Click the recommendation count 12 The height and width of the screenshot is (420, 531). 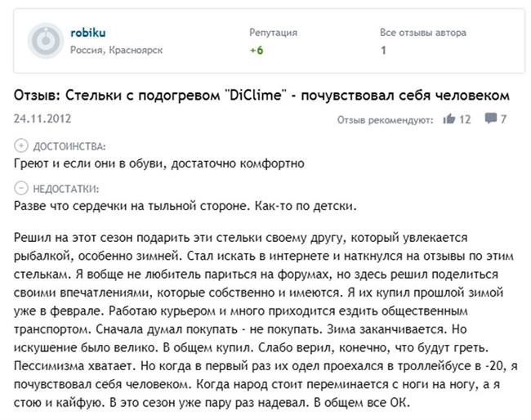point(465,118)
